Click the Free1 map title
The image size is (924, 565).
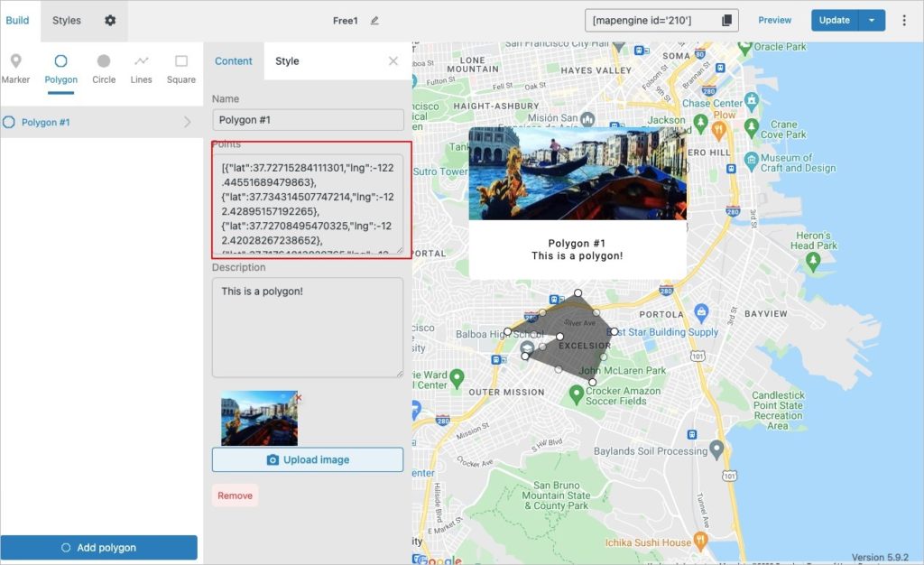(x=345, y=21)
